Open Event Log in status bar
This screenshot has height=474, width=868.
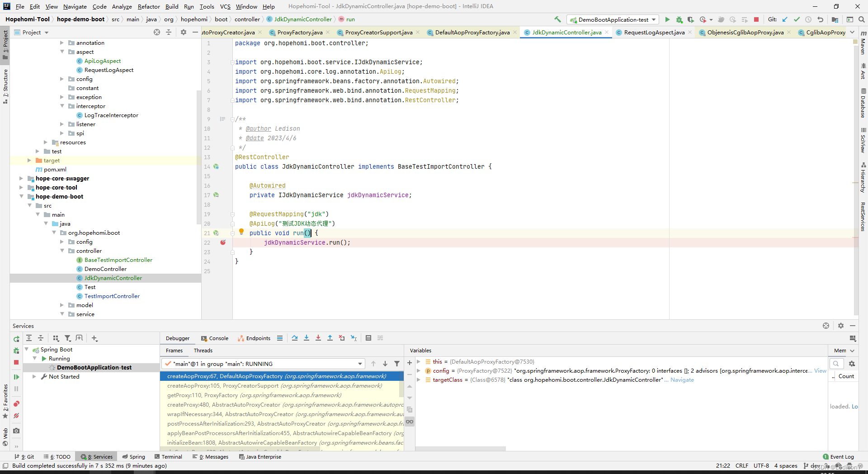(839, 457)
